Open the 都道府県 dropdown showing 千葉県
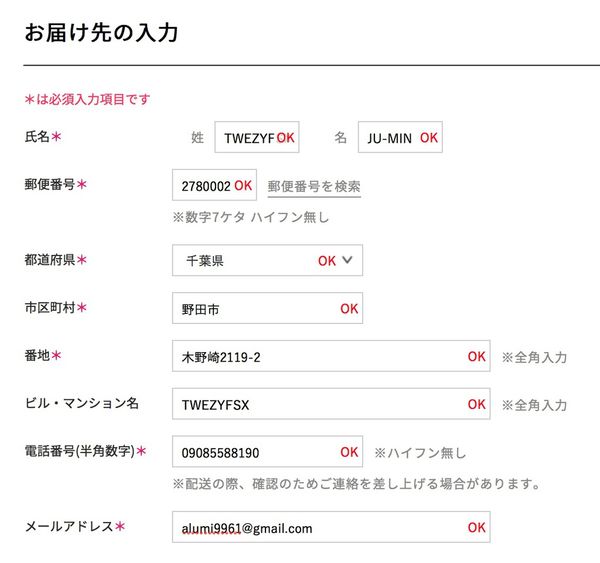Viewport: 600px width, 563px height. (x=267, y=260)
